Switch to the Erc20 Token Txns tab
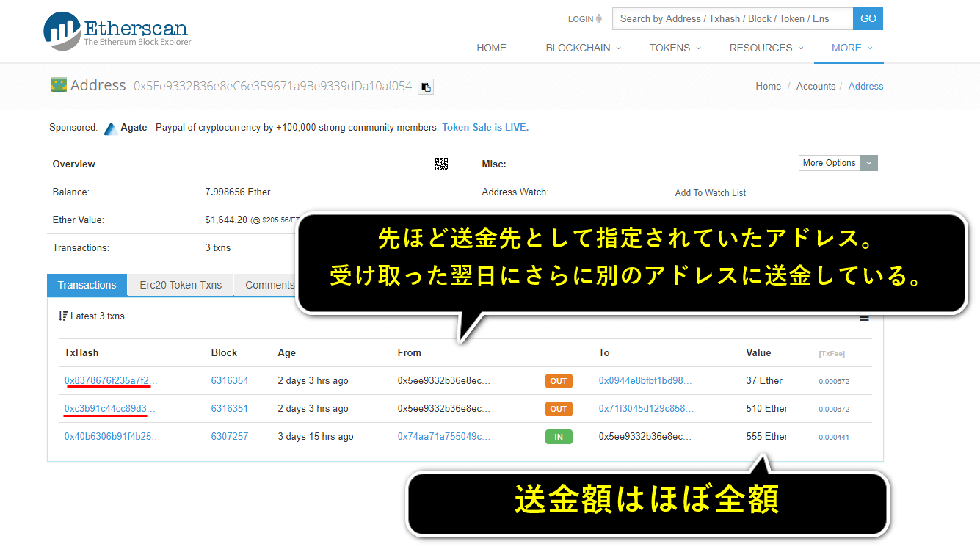Image resolution: width=980 pixels, height=555 pixels. coord(180,285)
